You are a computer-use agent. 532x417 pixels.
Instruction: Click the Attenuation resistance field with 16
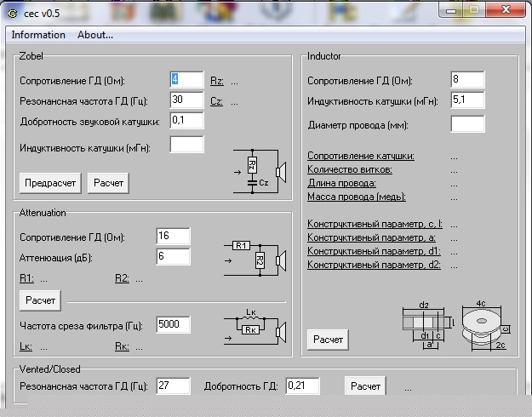pos(173,236)
